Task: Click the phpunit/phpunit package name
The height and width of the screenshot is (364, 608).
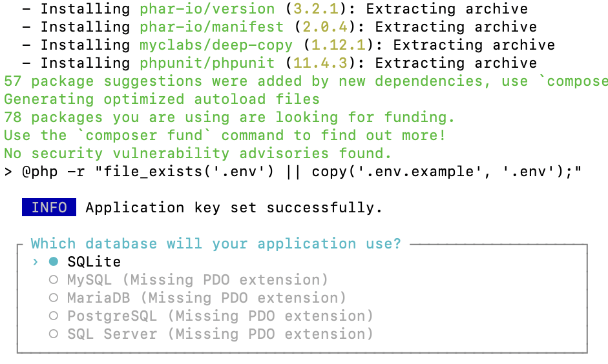Action: coord(207,63)
